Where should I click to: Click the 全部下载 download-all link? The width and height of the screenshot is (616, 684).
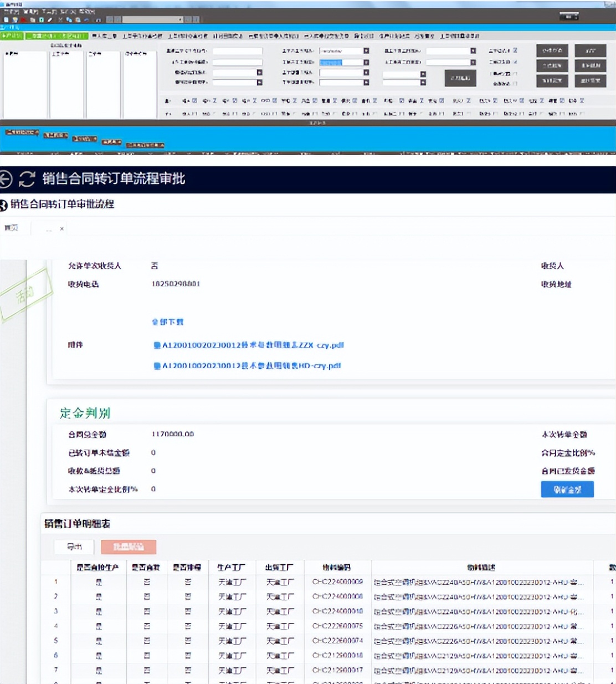[167, 322]
